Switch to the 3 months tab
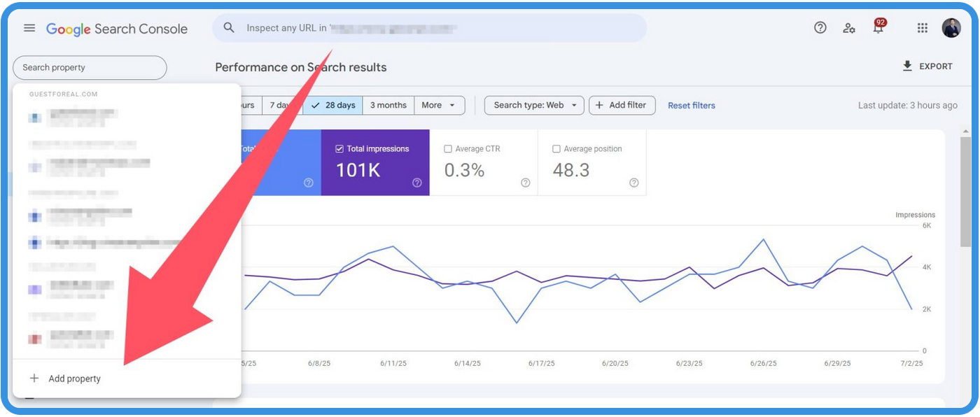Viewport: 980px width, 417px height. [x=388, y=105]
